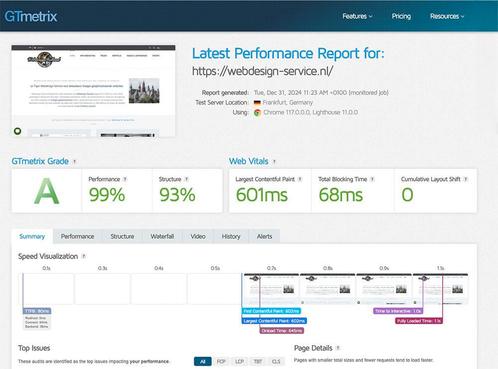This screenshot has height=369, width=498.
Task: Open the Resources dropdown menu
Action: (447, 16)
